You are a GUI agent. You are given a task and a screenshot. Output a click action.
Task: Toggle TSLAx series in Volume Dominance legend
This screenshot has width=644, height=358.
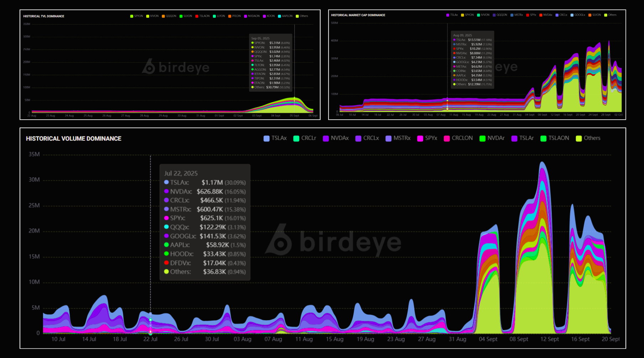[x=275, y=138]
